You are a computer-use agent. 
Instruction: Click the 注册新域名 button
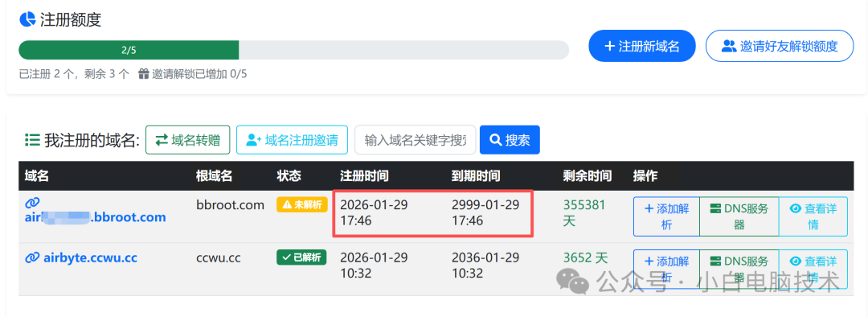point(642,46)
